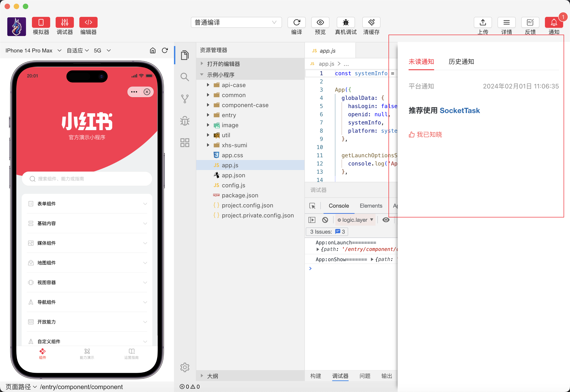
Task: Click the inspect element picker icon
Action: point(312,206)
